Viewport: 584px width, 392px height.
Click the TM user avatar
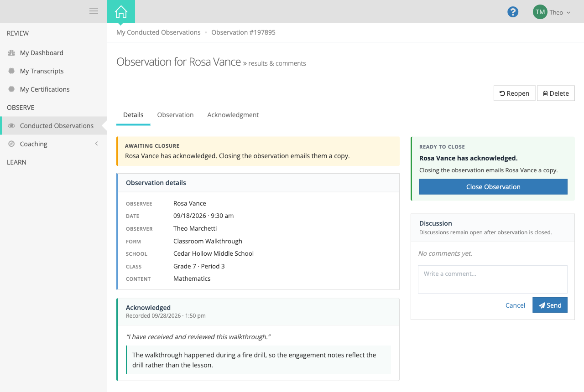coord(540,12)
